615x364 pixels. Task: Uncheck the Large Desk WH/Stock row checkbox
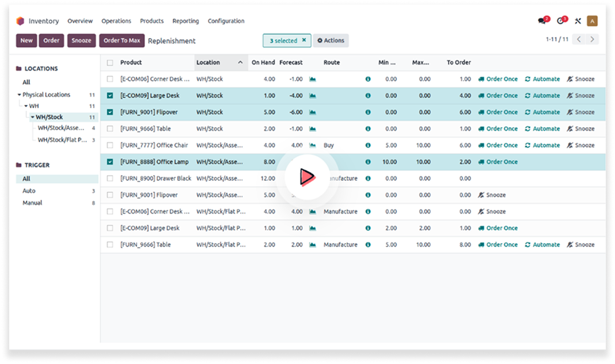(x=110, y=96)
